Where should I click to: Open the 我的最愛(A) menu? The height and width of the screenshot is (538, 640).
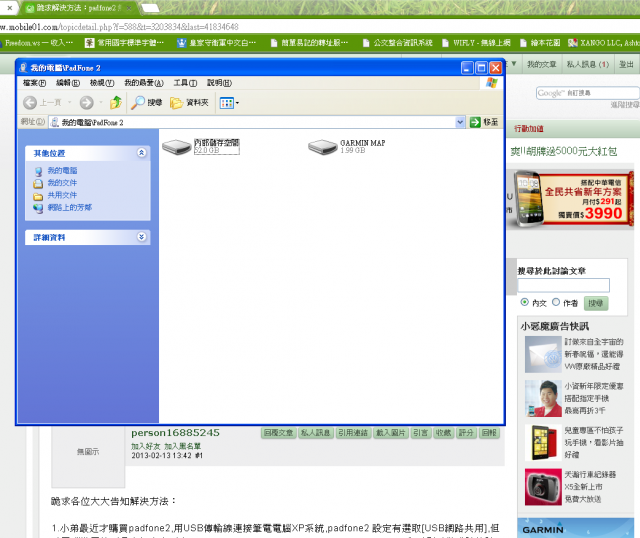pos(144,83)
